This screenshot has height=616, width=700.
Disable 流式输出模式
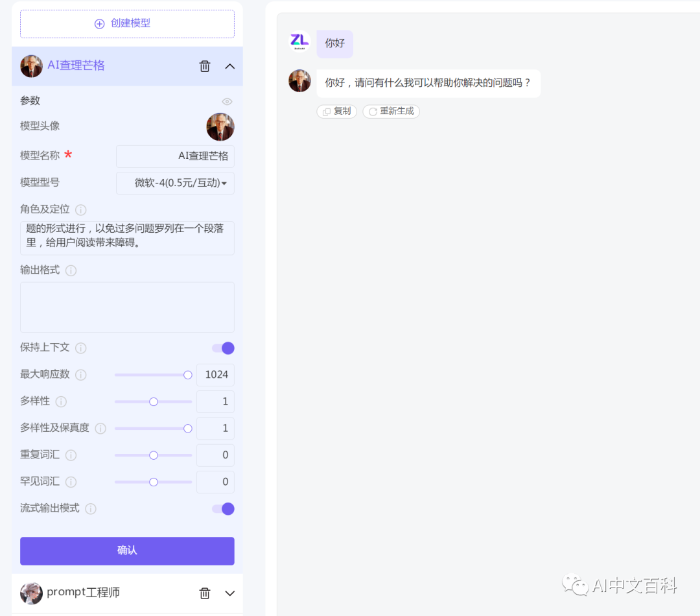pyautogui.click(x=223, y=509)
